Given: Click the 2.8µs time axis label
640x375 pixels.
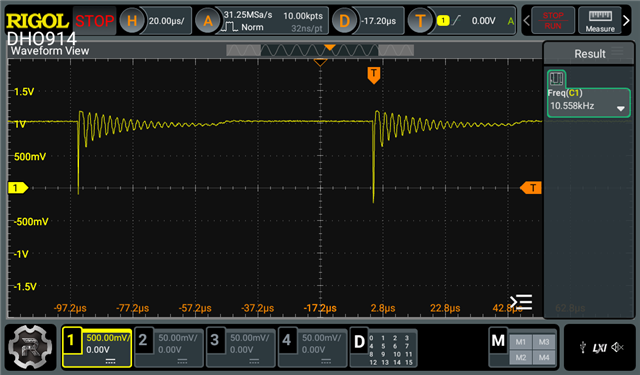Looking at the screenshot, I should (382, 308).
